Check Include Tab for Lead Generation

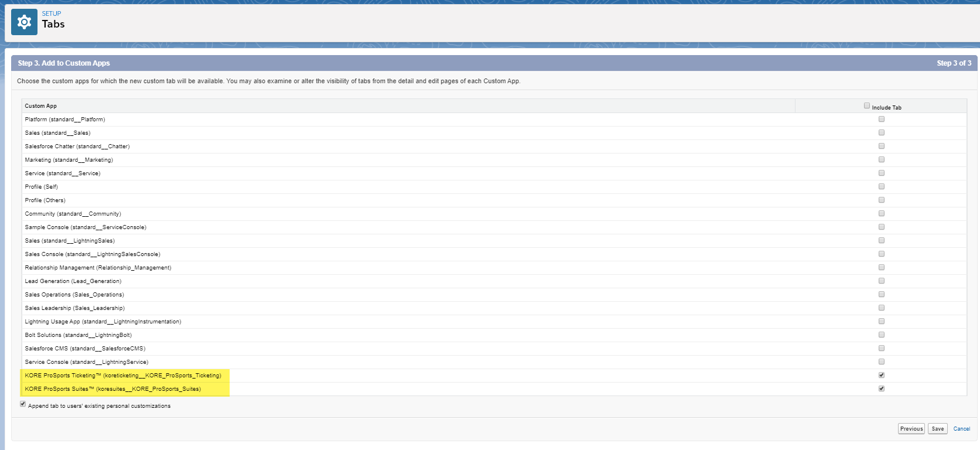click(881, 281)
